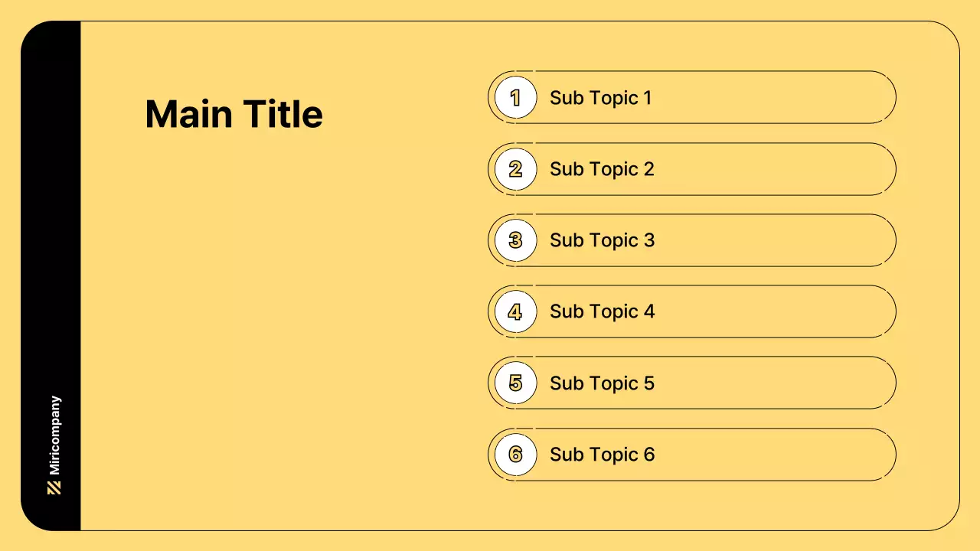Select the Sub Topic 2 label

click(x=602, y=169)
